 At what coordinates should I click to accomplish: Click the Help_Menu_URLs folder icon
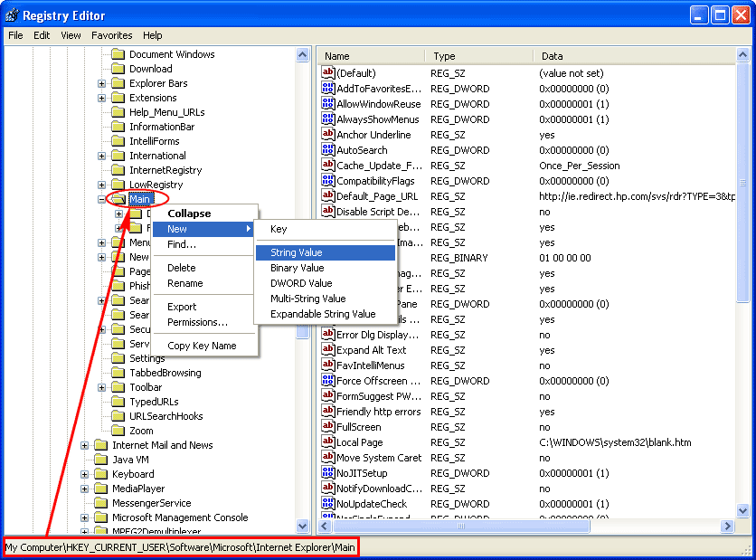click(x=118, y=112)
